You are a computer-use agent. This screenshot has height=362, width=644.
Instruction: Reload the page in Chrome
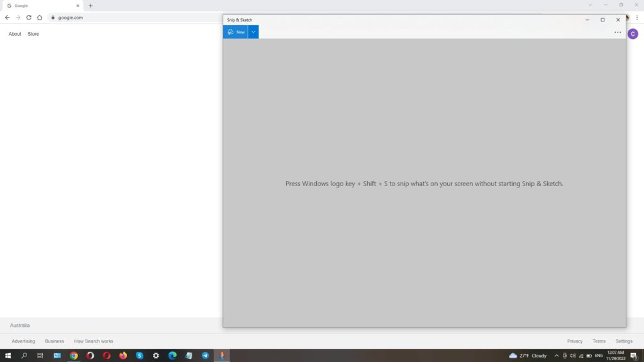(x=29, y=18)
